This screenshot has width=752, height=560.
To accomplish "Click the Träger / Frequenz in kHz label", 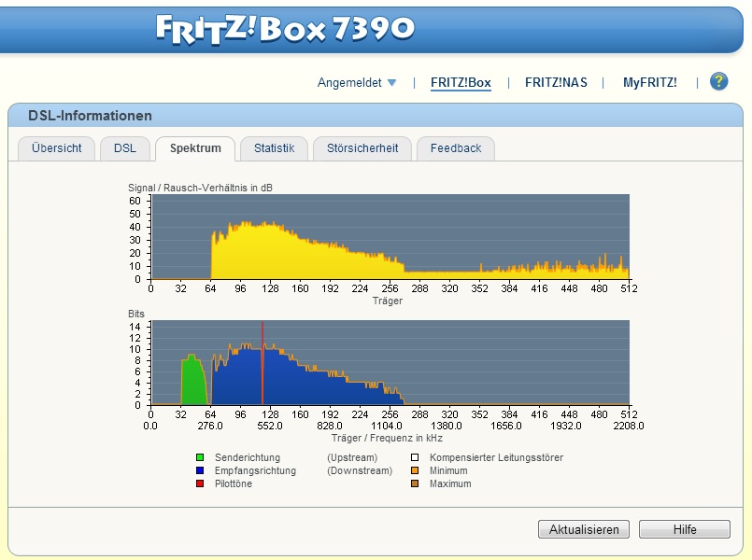I will [x=387, y=438].
